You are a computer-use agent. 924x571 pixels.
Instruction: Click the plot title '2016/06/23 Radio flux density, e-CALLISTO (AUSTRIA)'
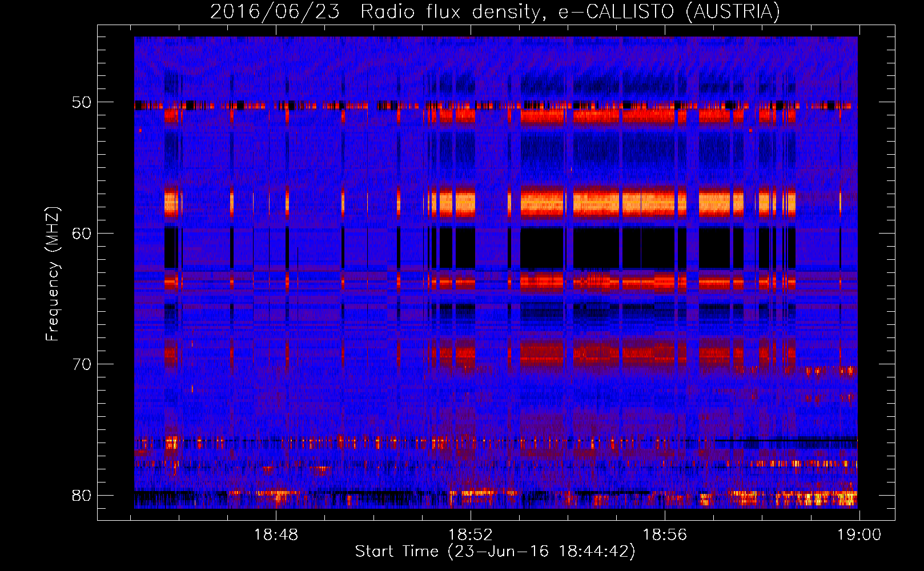click(495, 11)
